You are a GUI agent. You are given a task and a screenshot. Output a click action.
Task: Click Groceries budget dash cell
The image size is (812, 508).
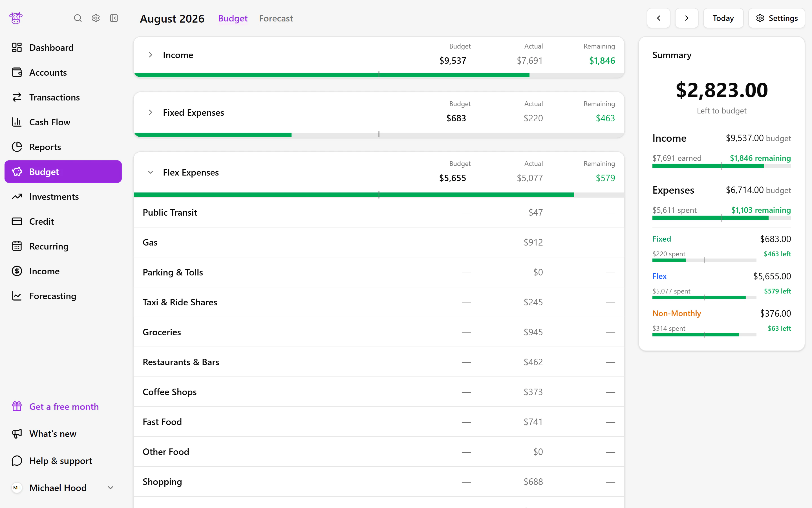coord(466,332)
